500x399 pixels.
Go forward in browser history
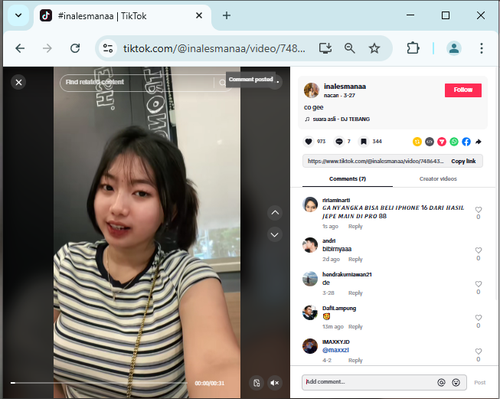click(x=47, y=48)
